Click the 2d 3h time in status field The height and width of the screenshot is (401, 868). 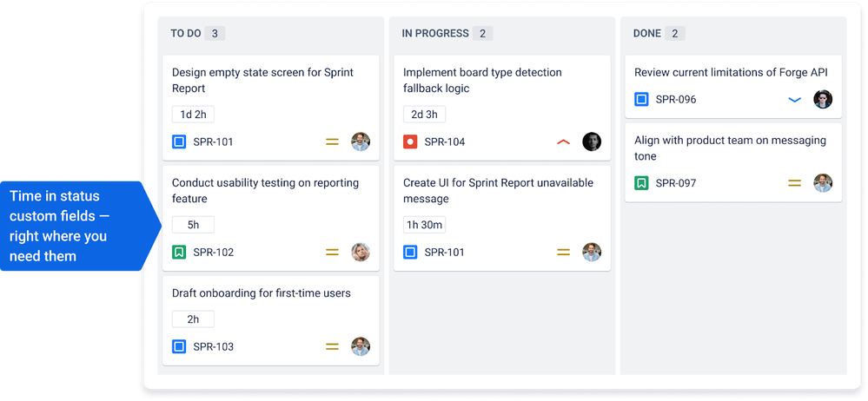pos(424,115)
